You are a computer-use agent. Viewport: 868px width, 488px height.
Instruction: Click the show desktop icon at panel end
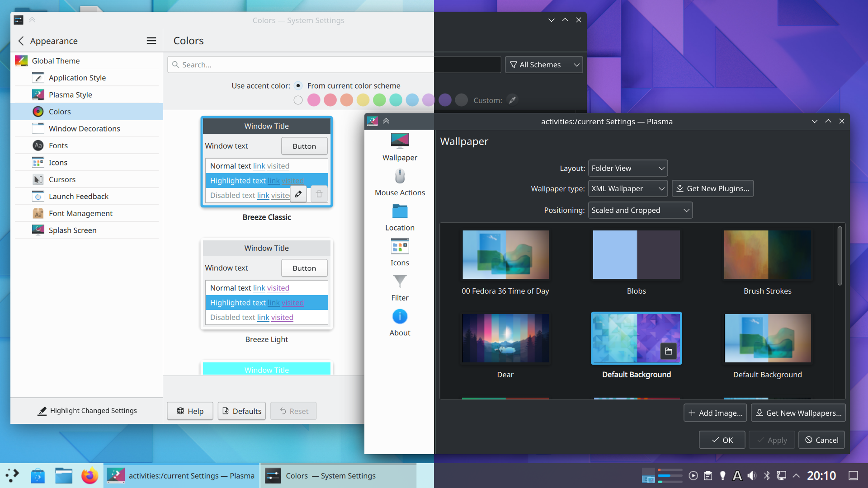[x=853, y=475]
